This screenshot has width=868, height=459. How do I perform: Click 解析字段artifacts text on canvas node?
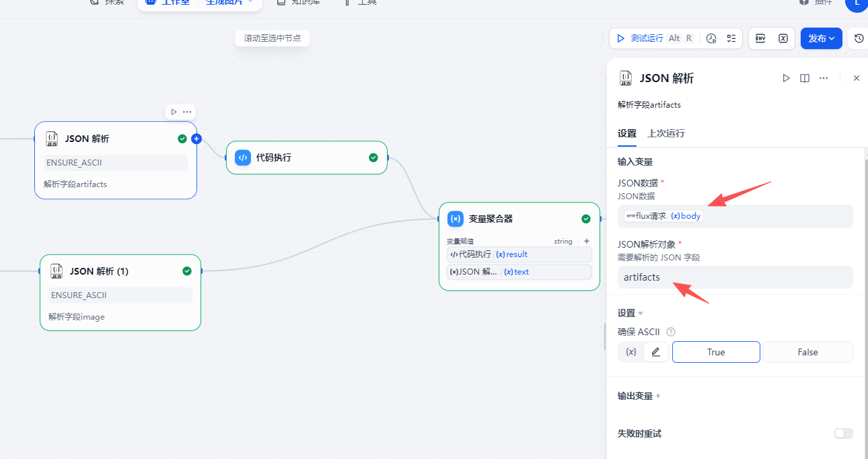click(x=75, y=184)
